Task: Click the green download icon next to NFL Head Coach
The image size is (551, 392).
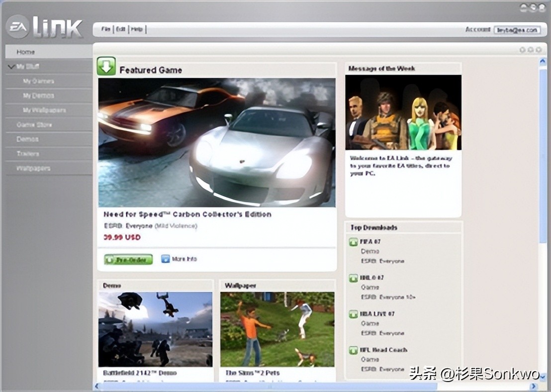Action: pyautogui.click(x=353, y=350)
